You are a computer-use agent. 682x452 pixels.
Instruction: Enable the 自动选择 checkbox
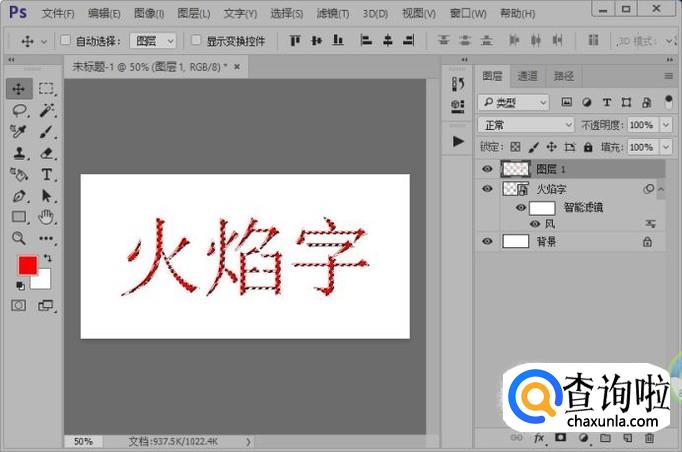pos(66,41)
